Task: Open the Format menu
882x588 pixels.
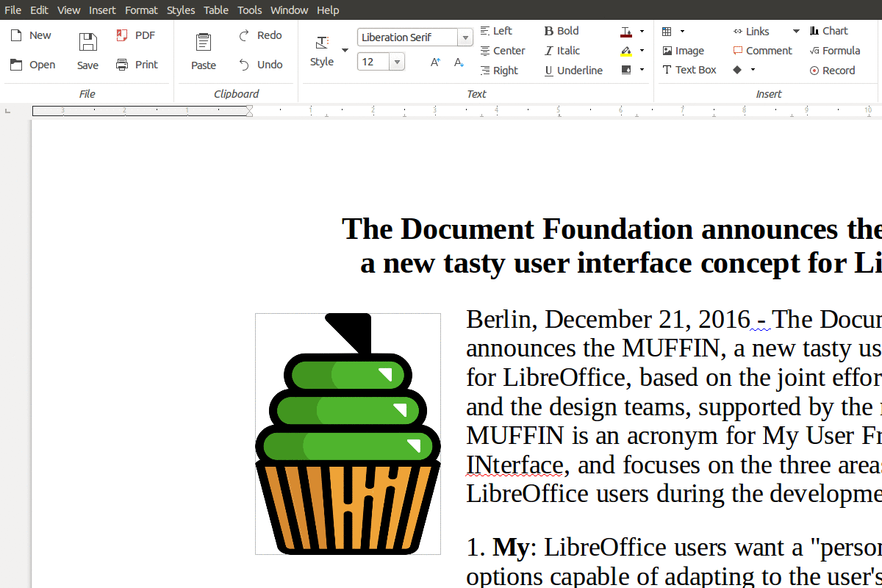Action: pos(141,10)
